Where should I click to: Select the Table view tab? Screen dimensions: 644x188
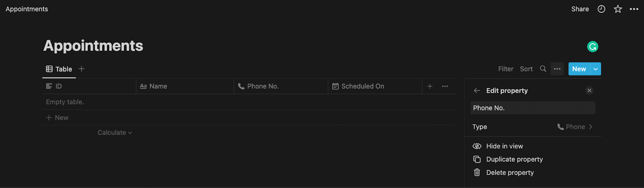59,69
